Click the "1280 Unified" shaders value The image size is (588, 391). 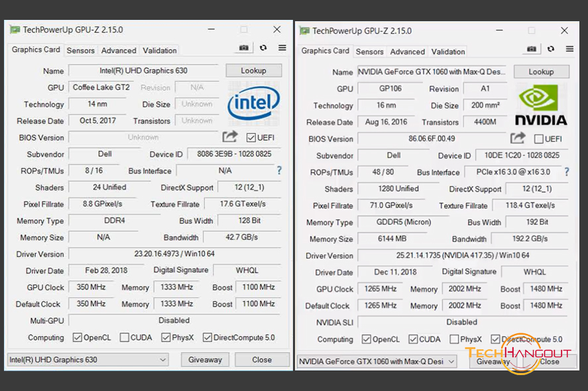click(x=398, y=189)
